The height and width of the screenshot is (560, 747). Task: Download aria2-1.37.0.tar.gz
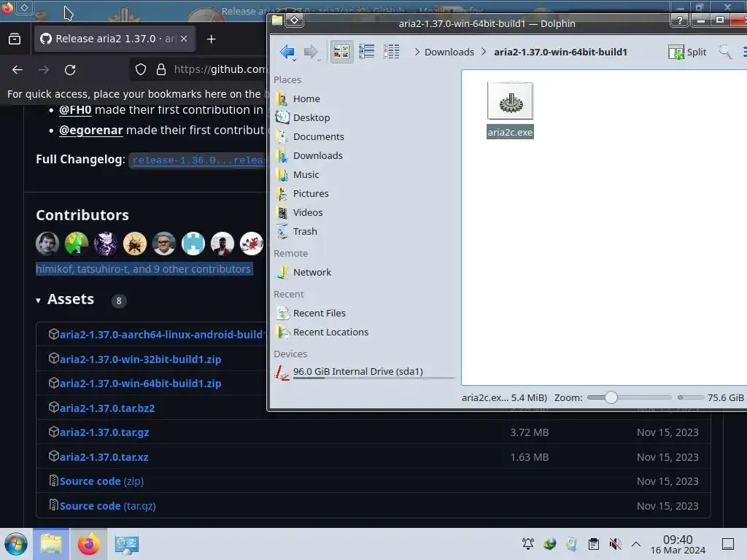point(104,432)
